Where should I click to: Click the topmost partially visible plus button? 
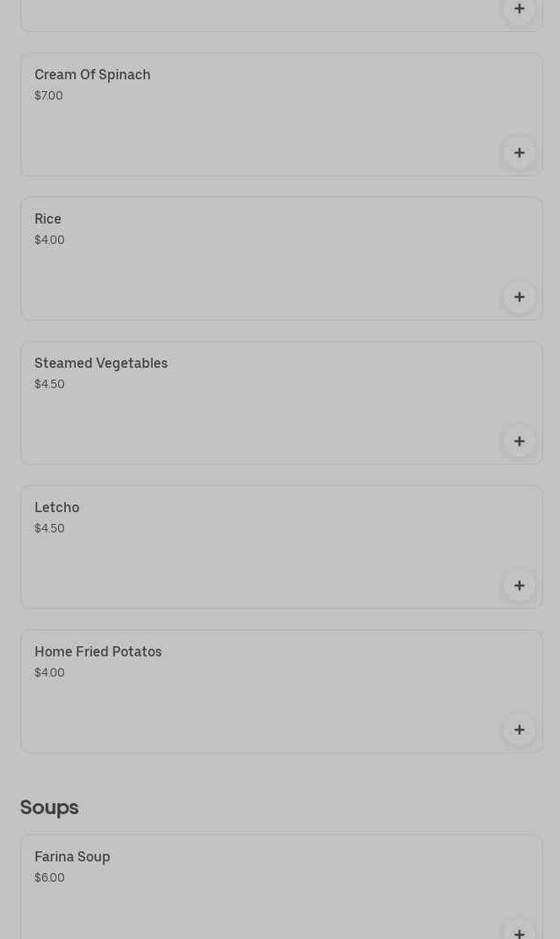click(x=519, y=9)
